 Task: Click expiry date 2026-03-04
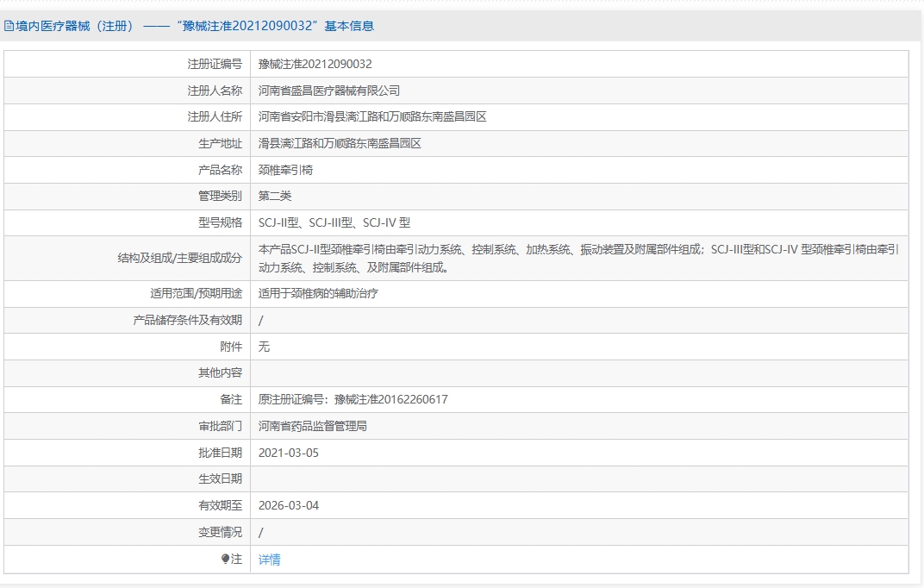(x=289, y=505)
